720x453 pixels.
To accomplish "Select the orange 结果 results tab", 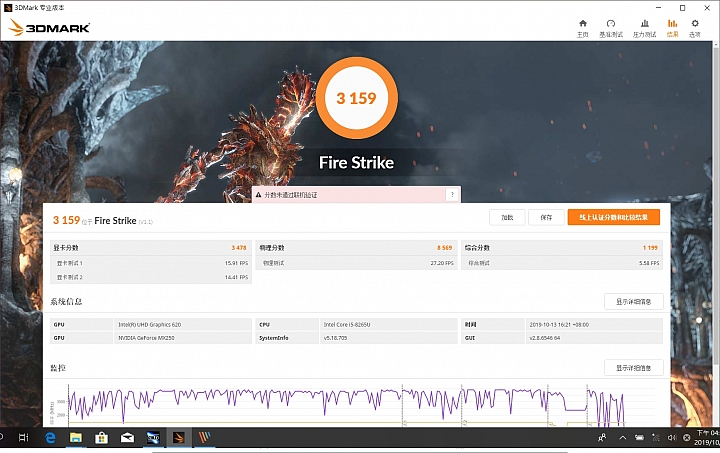I will point(672,28).
